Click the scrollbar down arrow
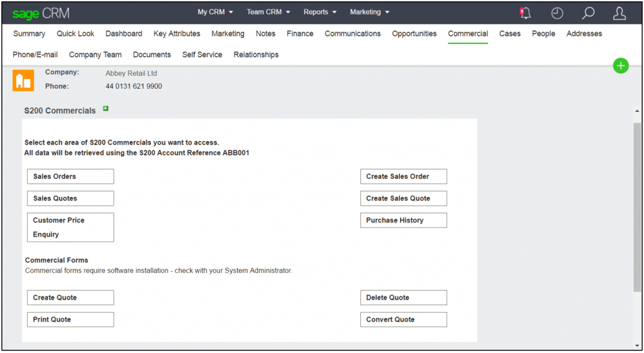Image resolution: width=644 pixels, height=353 pixels. [x=636, y=345]
